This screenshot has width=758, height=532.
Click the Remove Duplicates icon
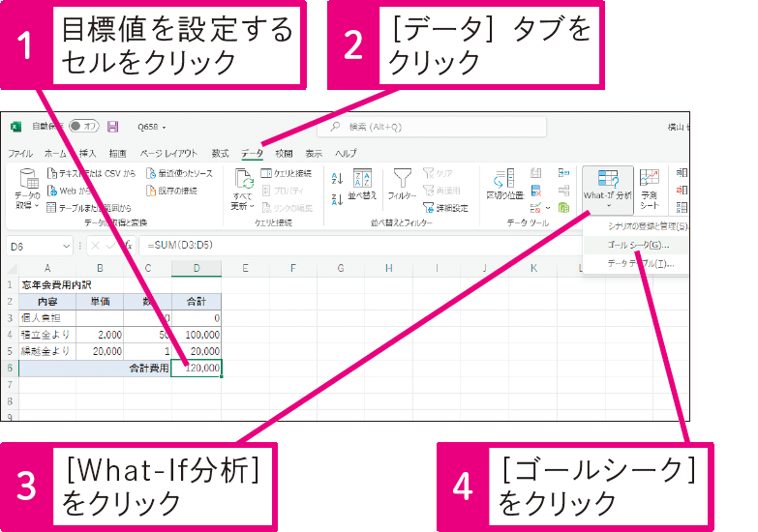tap(535, 191)
